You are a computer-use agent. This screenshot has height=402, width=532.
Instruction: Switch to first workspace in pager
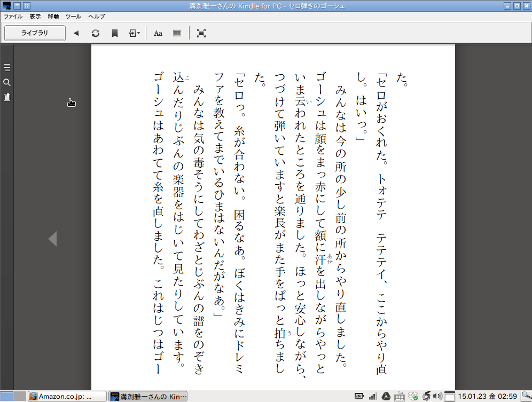[x=7, y=396]
